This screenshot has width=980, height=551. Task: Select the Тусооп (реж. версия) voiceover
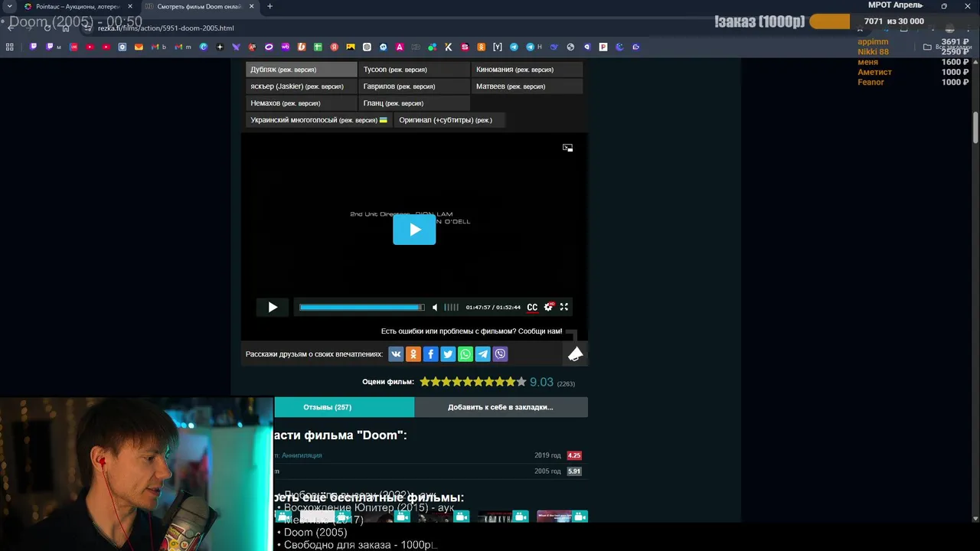414,70
